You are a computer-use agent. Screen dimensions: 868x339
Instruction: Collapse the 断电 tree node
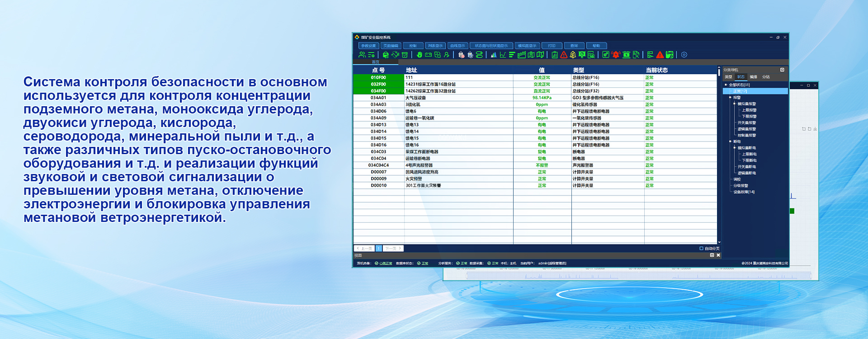[730, 141]
